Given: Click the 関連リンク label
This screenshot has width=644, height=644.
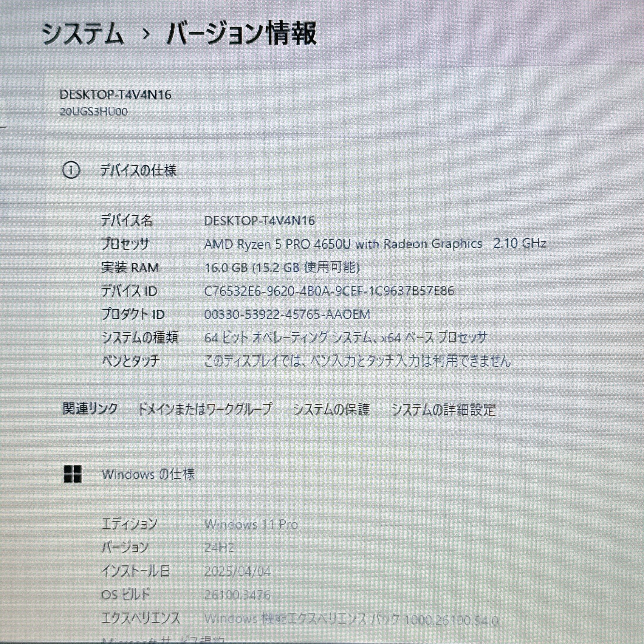Looking at the screenshot, I should pos(90,409).
